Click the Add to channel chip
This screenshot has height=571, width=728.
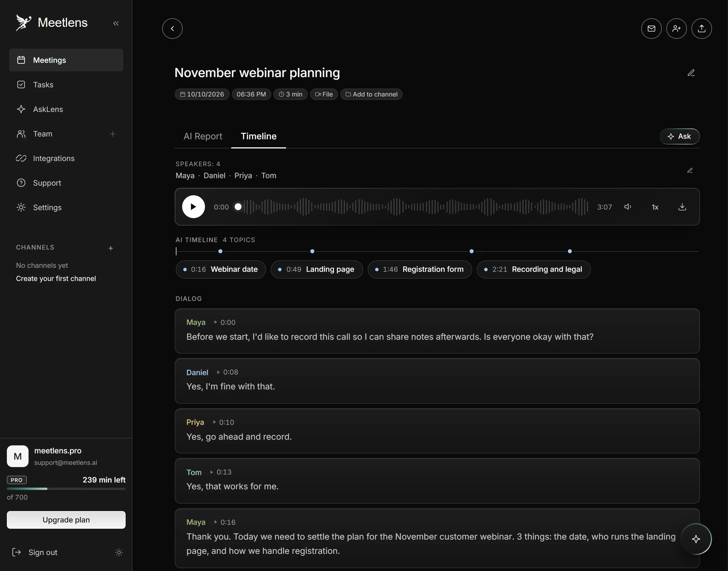(x=371, y=94)
